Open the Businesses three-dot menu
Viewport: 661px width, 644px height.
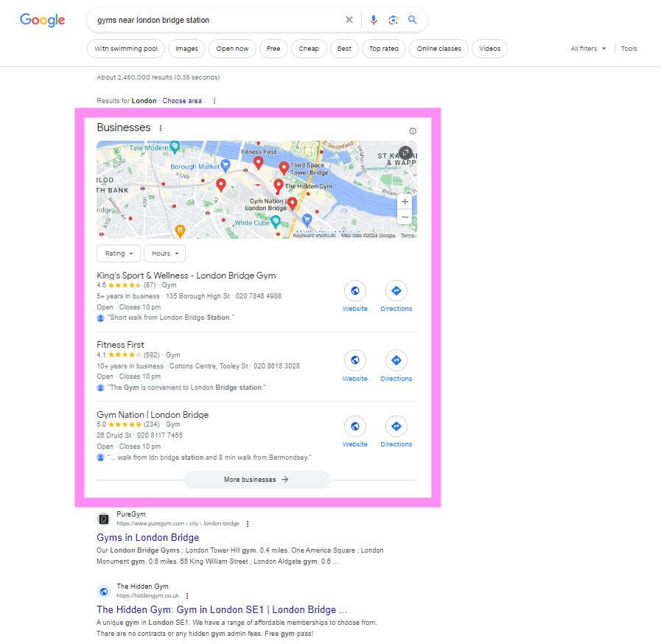[x=159, y=127]
